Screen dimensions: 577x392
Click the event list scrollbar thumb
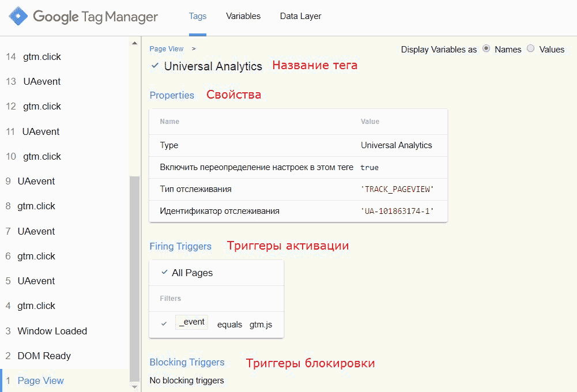[135, 279]
